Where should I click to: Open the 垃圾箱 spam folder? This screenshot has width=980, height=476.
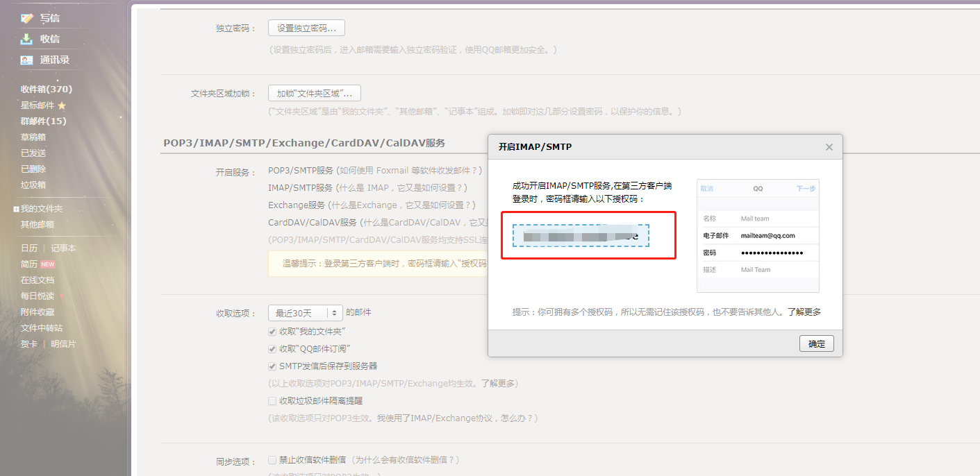33,185
